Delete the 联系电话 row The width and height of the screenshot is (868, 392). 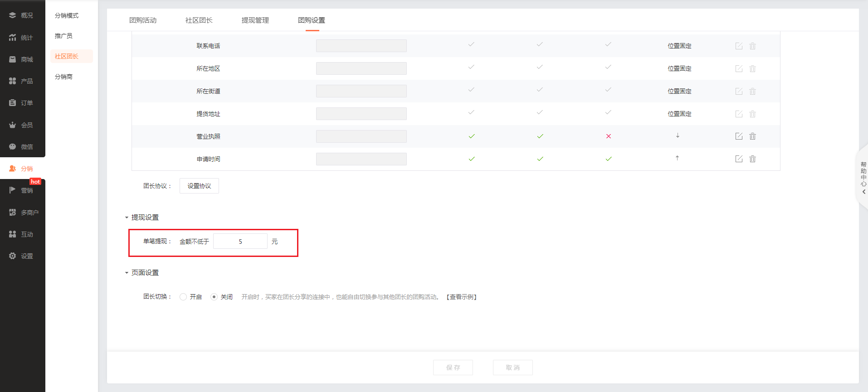[752, 46]
